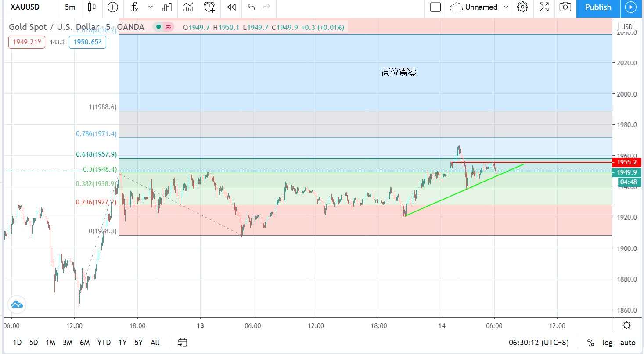Viewport: 644px width, 354px height.
Task: Open the 5m timeframe interval selector
Action: (x=70, y=7)
